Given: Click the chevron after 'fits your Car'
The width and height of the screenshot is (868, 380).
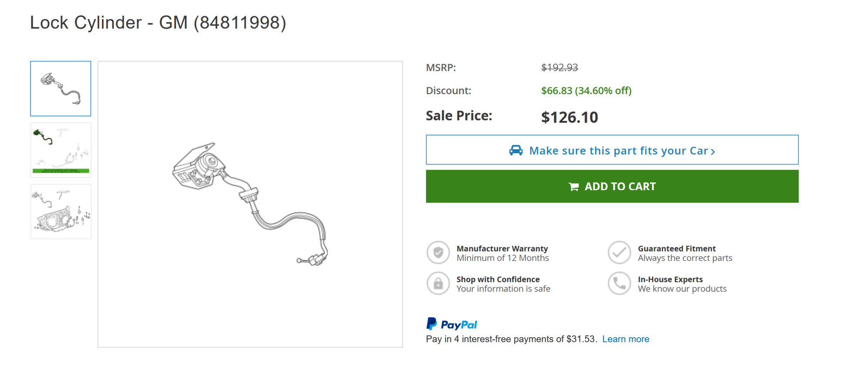Looking at the screenshot, I should (713, 151).
